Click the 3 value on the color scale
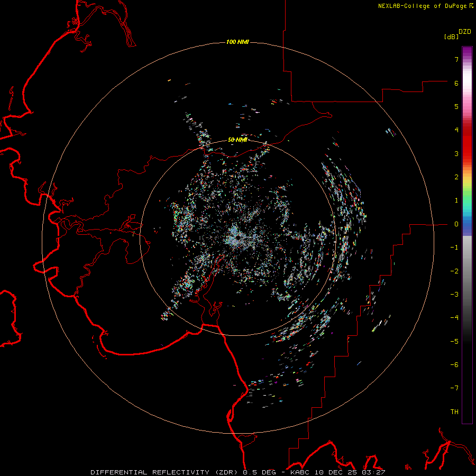 [456, 153]
